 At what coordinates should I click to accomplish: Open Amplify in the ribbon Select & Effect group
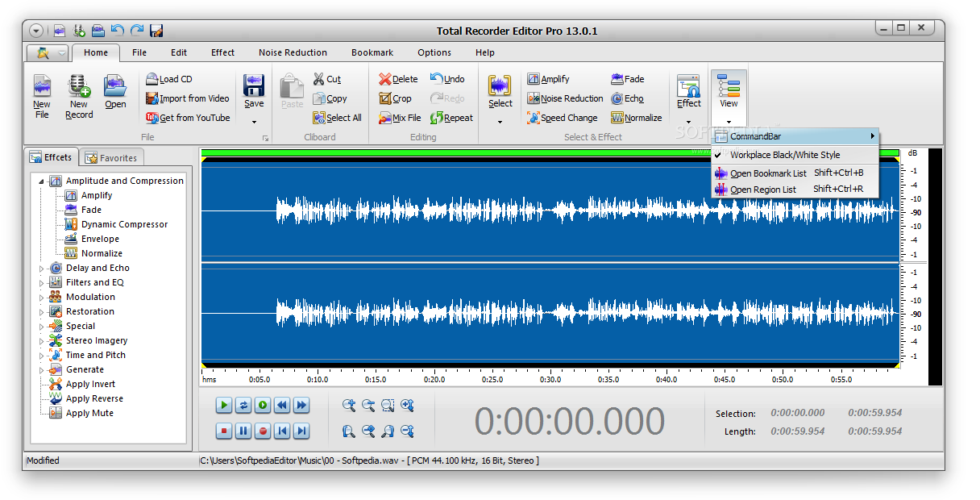[x=549, y=79]
